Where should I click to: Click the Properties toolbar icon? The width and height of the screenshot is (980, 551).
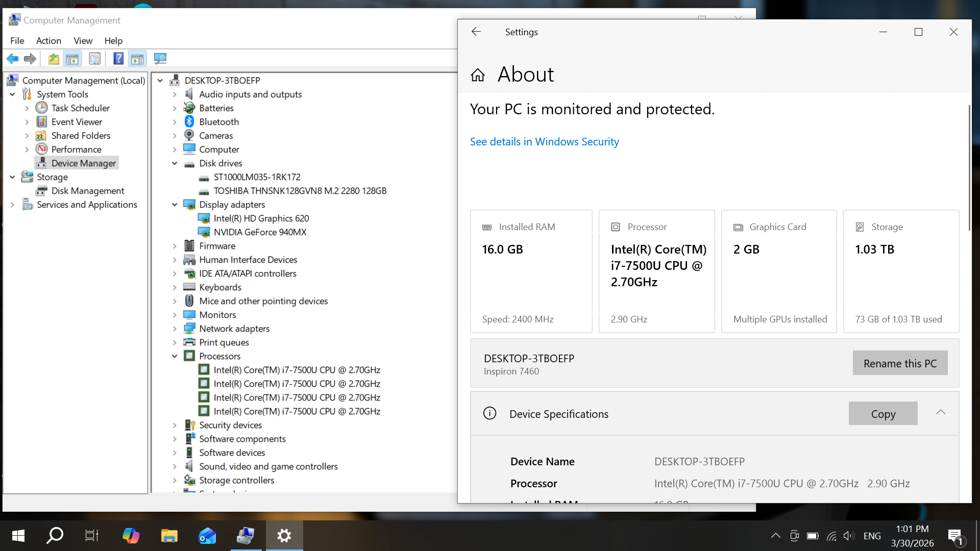coord(95,59)
